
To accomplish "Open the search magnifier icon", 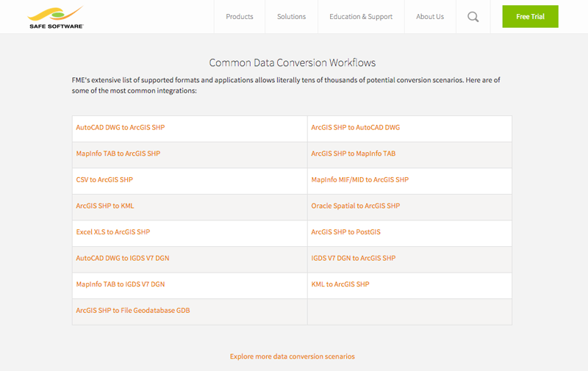I will 473,17.
